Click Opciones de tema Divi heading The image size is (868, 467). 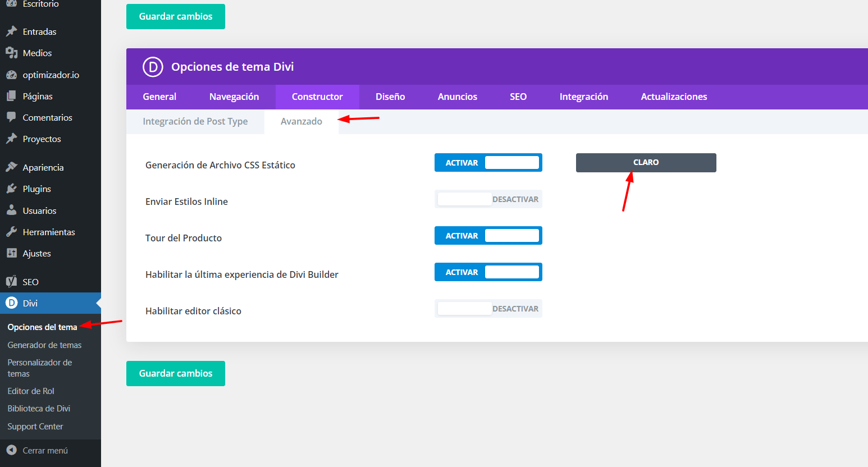pos(232,67)
